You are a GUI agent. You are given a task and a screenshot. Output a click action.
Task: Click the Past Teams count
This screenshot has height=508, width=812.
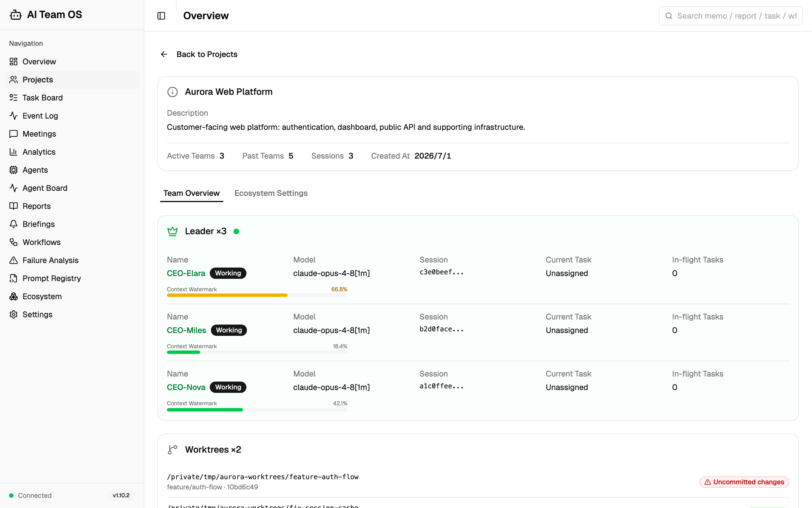[291, 156]
